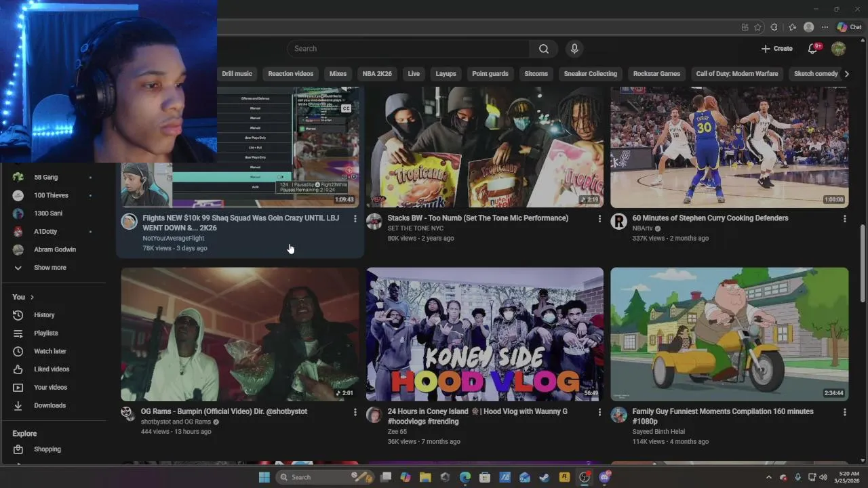Select the Reaction videos chip

pos(290,74)
